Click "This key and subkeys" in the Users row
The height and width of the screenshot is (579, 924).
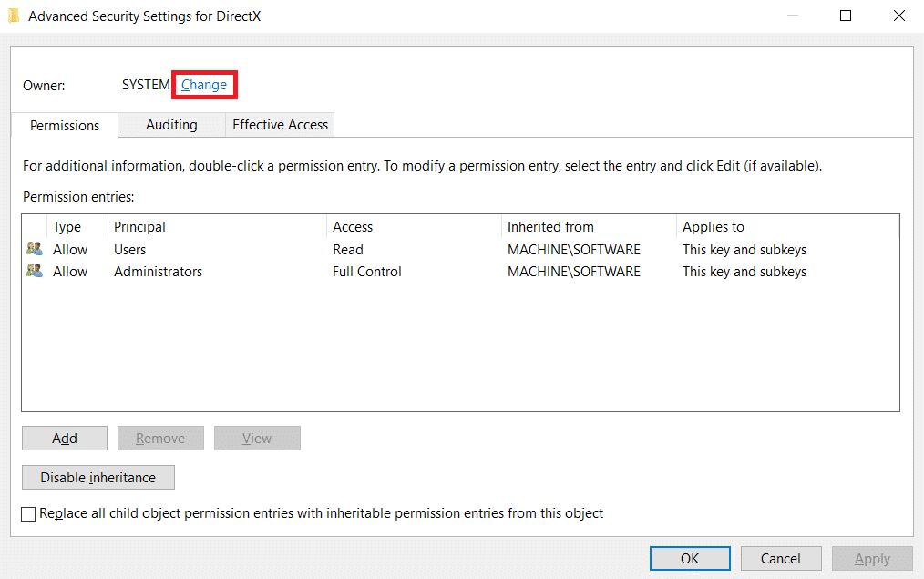(744, 250)
